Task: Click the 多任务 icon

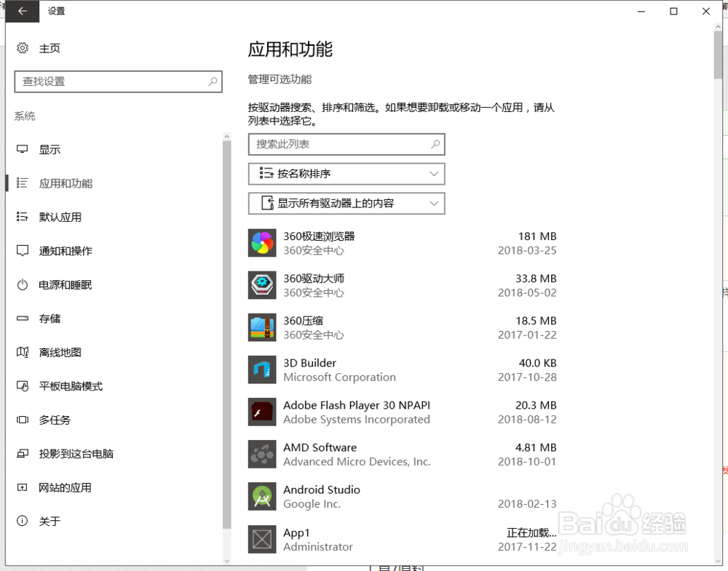Action: tap(23, 420)
